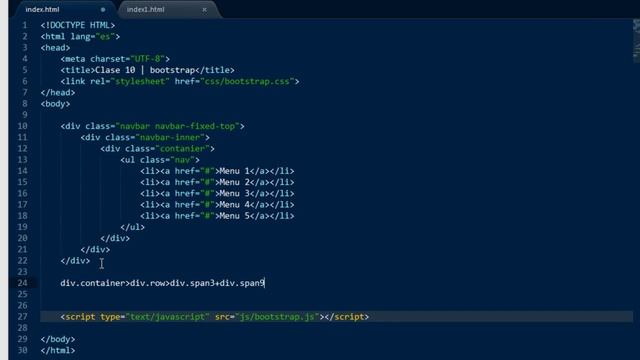Click line number 1 in gutter
This screenshot has height=360, width=640.
[x=25, y=25]
